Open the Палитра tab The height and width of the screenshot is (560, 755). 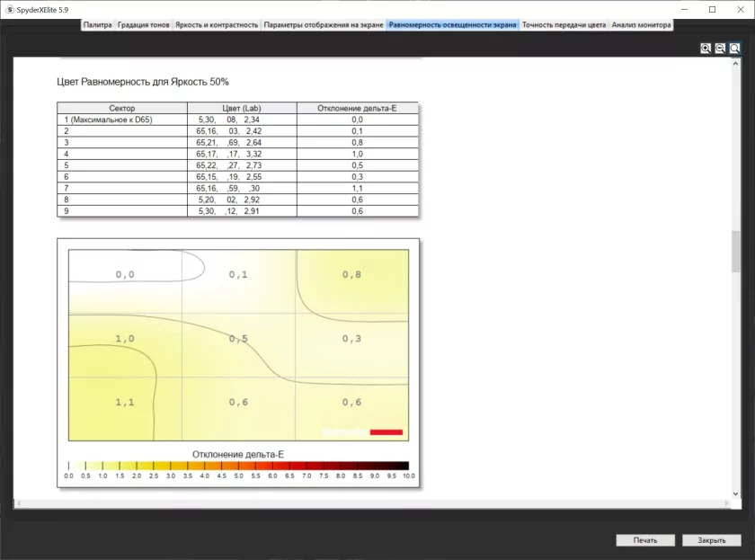(x=97, y=25)
